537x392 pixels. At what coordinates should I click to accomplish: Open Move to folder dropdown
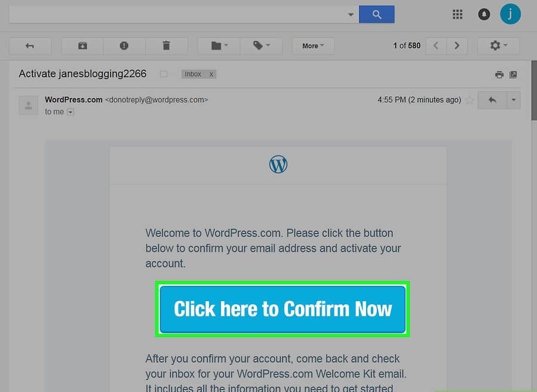click(219, 46)
